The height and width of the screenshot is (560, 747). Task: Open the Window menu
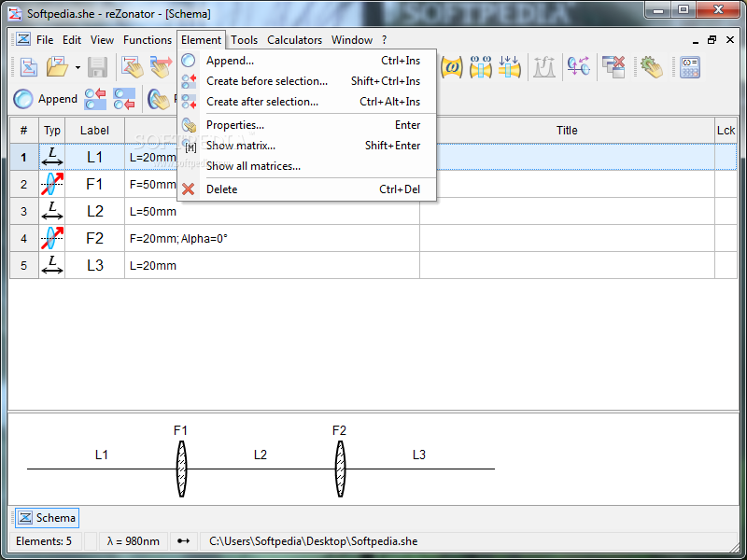[352, 40]
